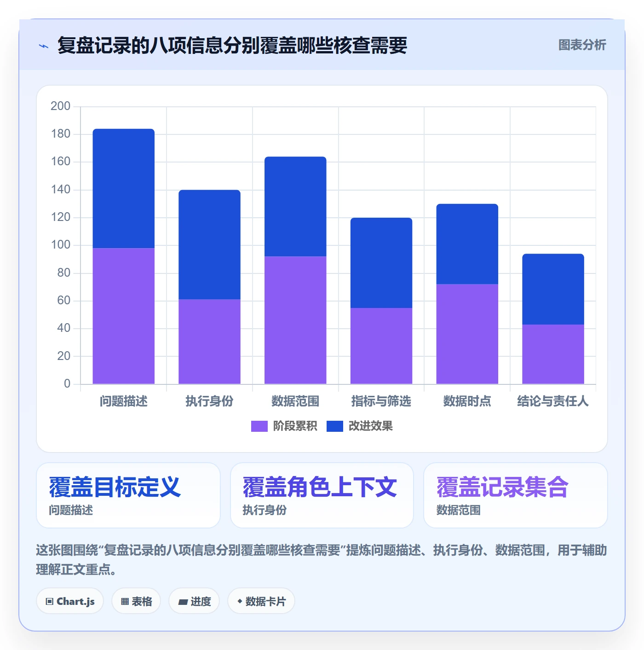644x650 pixels.
Task: Click the blue bar segment for 数据时点
Action: (467, 244)
